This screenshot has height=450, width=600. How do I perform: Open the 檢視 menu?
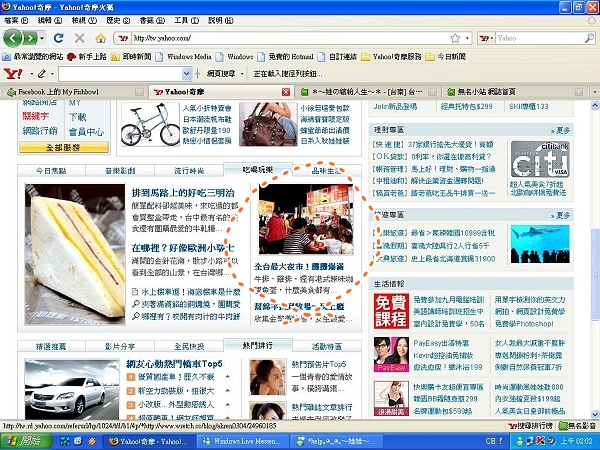(x=84, y=20)
